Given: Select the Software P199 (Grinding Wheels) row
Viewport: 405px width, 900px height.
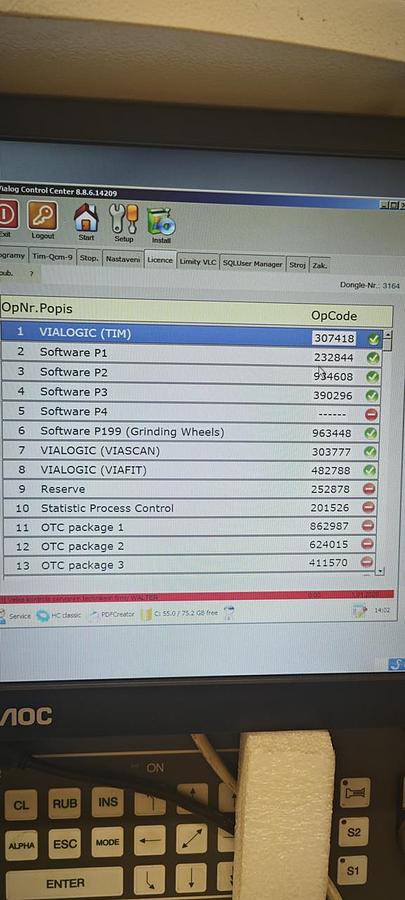Looking at the screenshot, I should [191, 432].
